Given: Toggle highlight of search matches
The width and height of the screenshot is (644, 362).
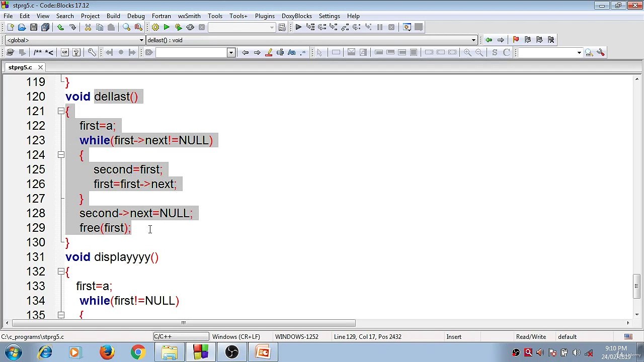Looking at the screenshot, I should tap(269, 52).
